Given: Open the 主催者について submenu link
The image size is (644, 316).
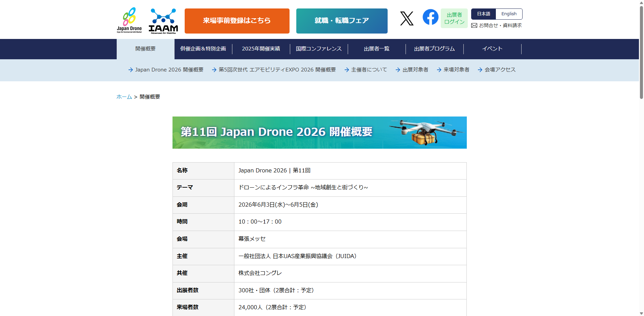Looking at the screenshot, I should tap(369, 70).
